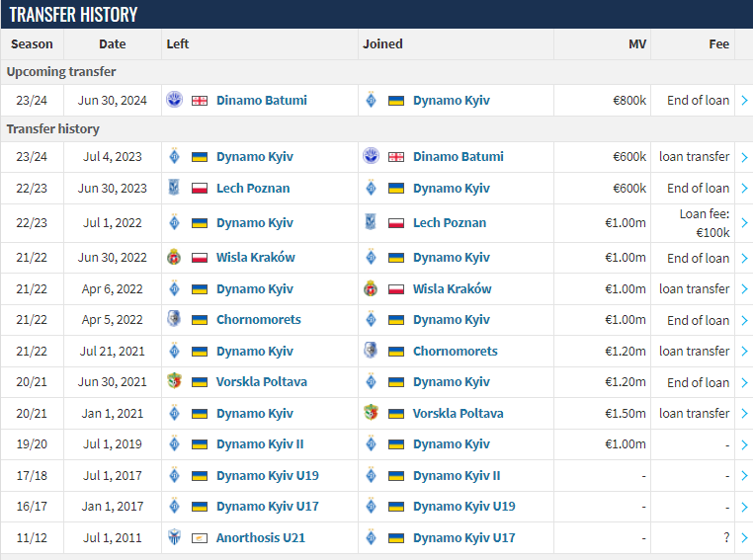Click the €800k market value

pos(629,101)
